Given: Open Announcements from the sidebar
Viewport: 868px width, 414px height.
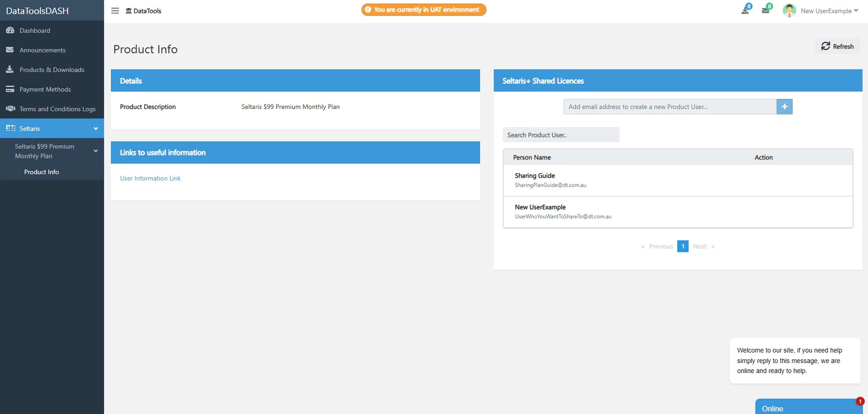Looking at the screenshot, I should (42, 50).
